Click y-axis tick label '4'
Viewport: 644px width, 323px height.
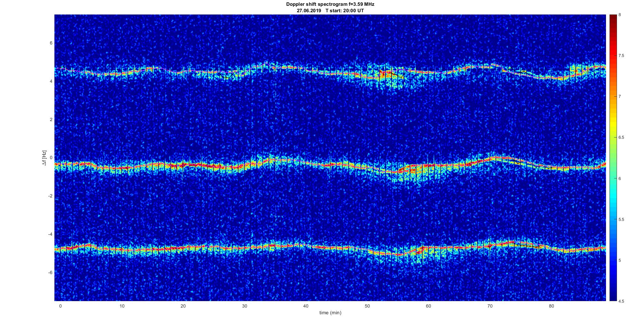pos(51,81)
